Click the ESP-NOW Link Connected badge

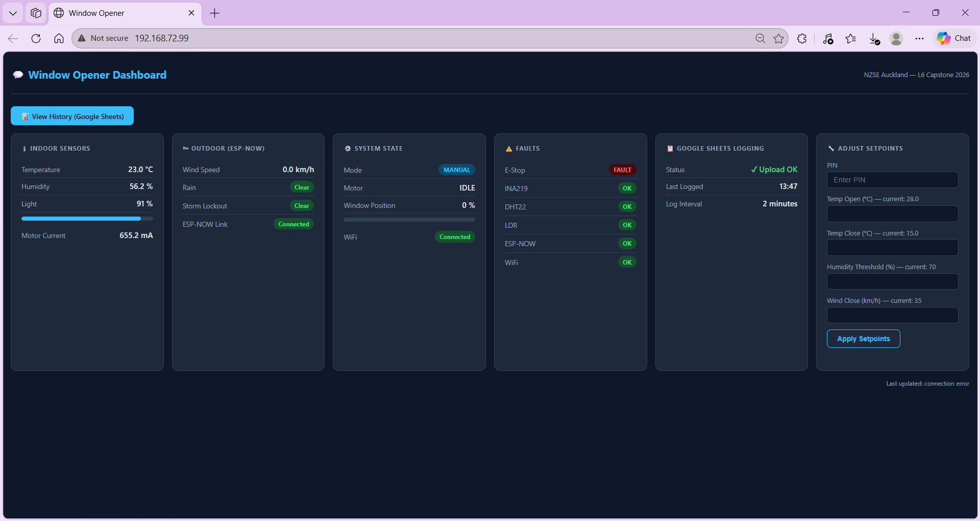tap(293, 224)
